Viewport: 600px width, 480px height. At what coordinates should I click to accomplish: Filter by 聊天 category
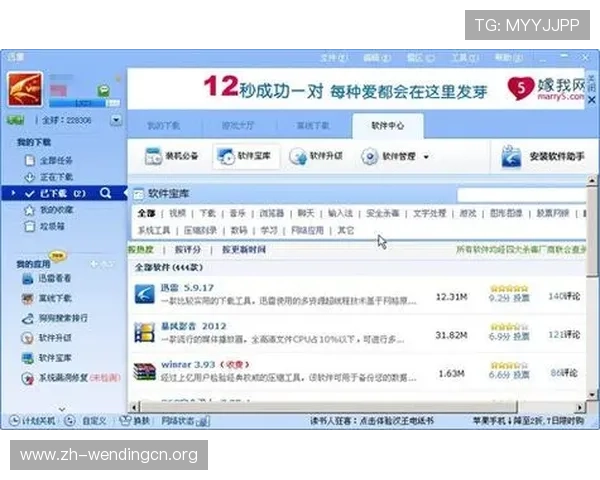[306, 213]
